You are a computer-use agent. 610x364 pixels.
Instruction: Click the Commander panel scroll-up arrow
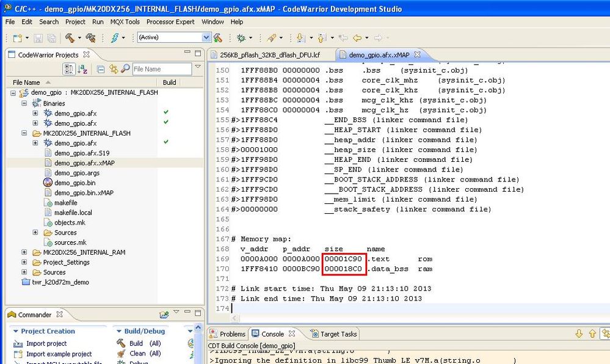point(198,327)
